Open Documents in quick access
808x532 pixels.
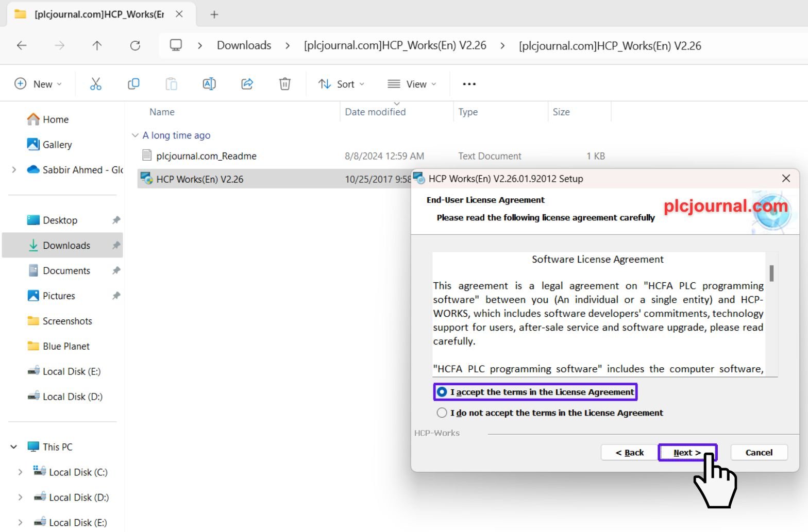[x=59, y=271]
